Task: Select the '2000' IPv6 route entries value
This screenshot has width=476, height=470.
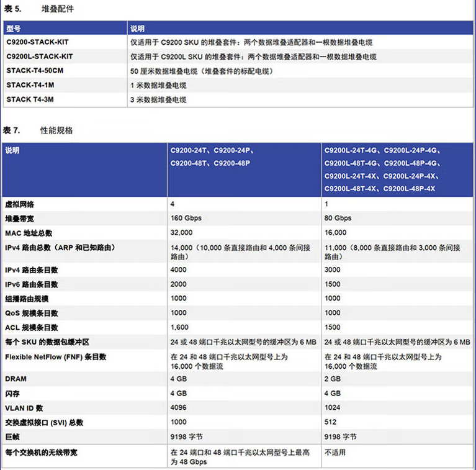Action: click(178, 284)
